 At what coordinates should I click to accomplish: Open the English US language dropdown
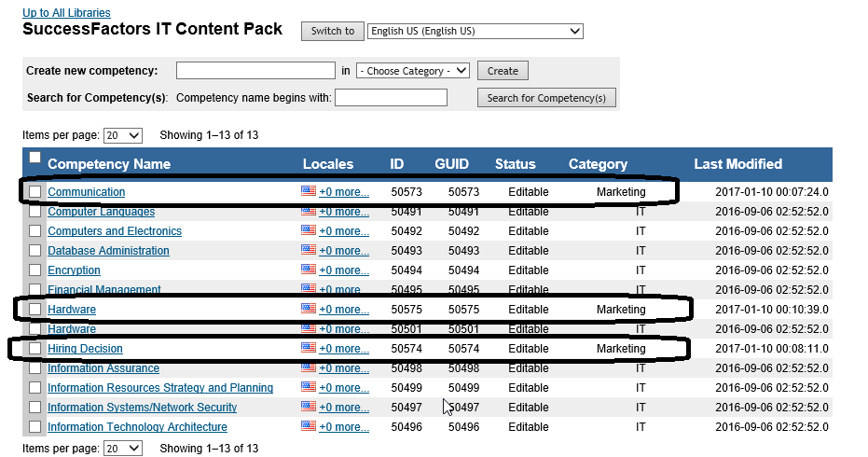point(475,31)
